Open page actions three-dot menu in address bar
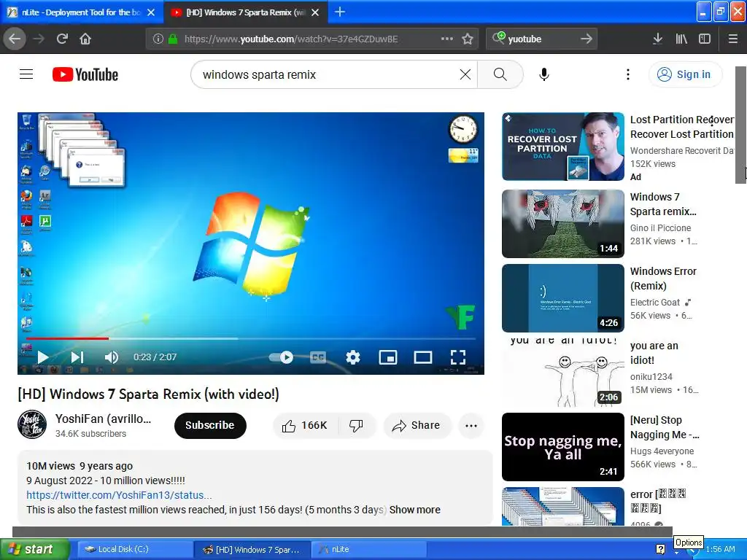Image resolution: width=747 pixels, height=560 pixels. tap(447, 39)
